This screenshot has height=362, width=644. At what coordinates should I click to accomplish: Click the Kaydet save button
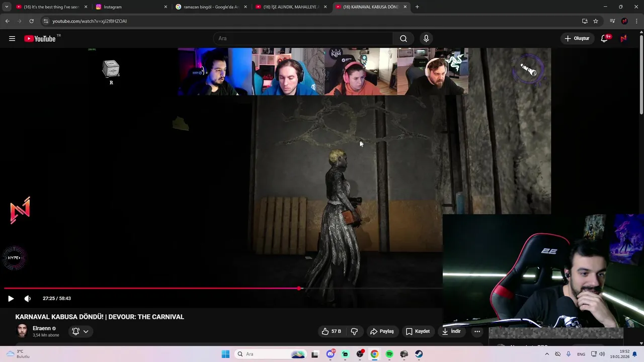tap(418, 331)
